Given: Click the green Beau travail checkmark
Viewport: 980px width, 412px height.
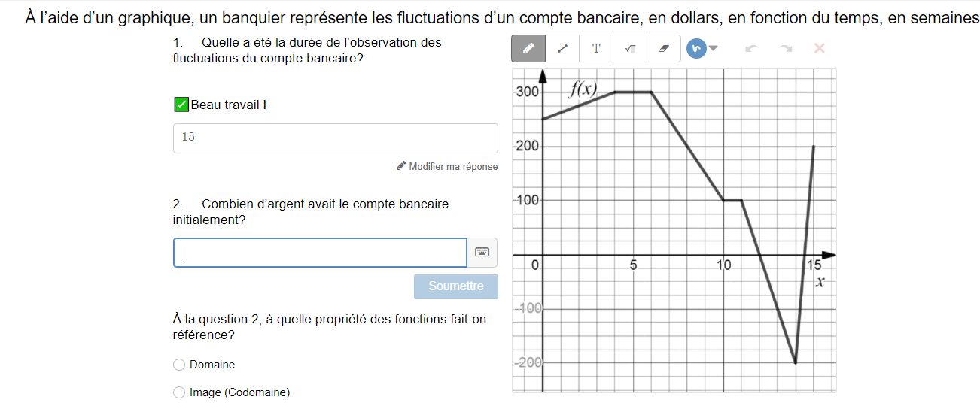Looking at the screenshot, I should pos(181,105).
